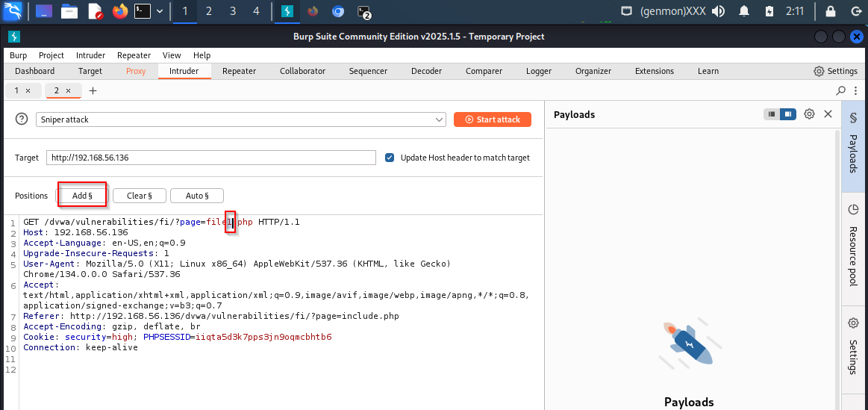The image size is (868, 410).
Task: Open the Repeater menu
Action: pos(134,55)
